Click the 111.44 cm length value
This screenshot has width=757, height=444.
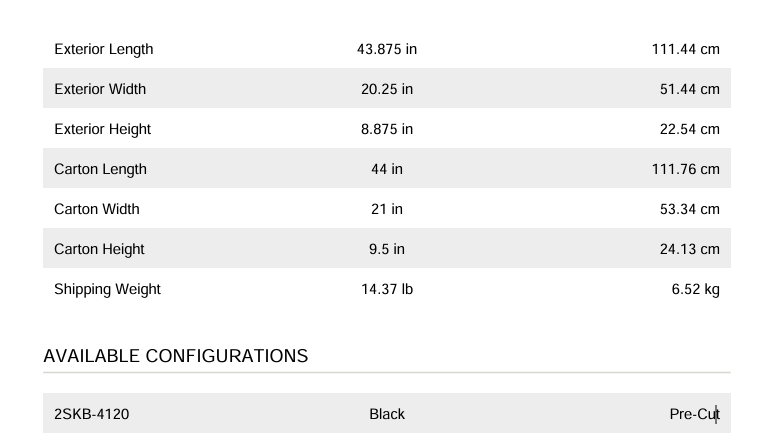(686, 49)
